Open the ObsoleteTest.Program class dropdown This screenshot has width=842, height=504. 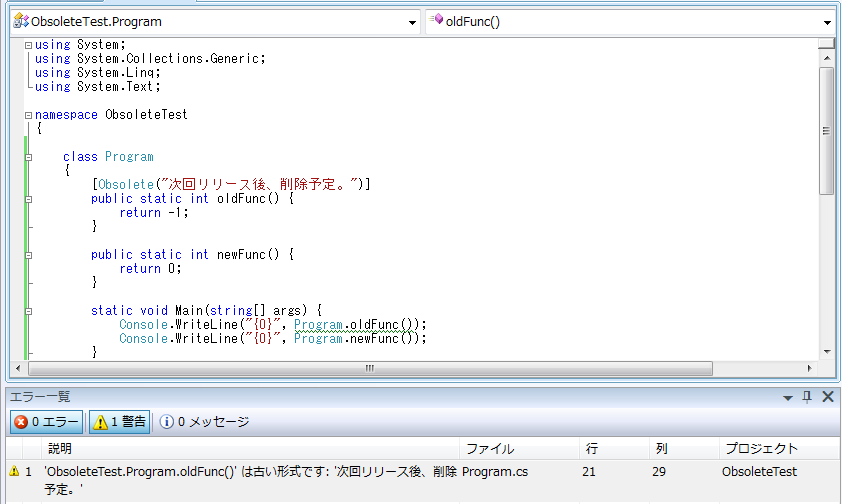(x=412, y=22)
